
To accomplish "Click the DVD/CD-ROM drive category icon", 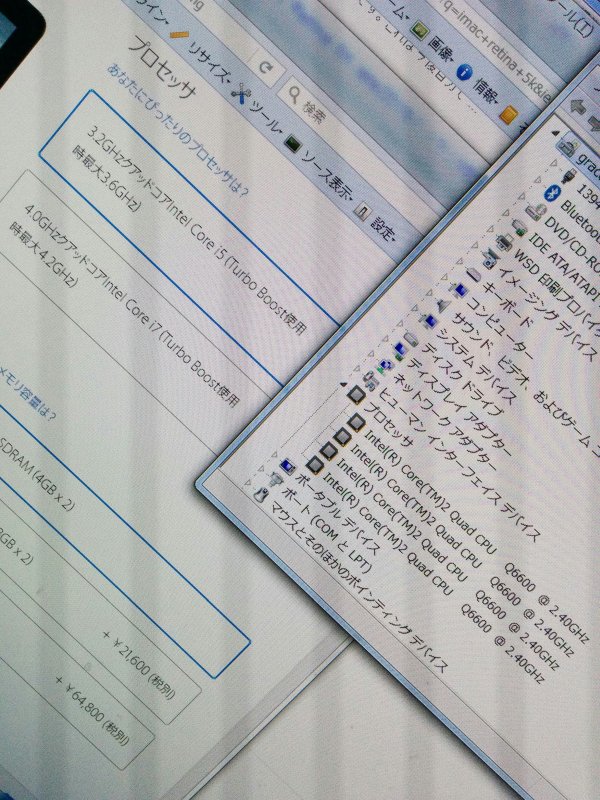I will (x=536, y=211).
